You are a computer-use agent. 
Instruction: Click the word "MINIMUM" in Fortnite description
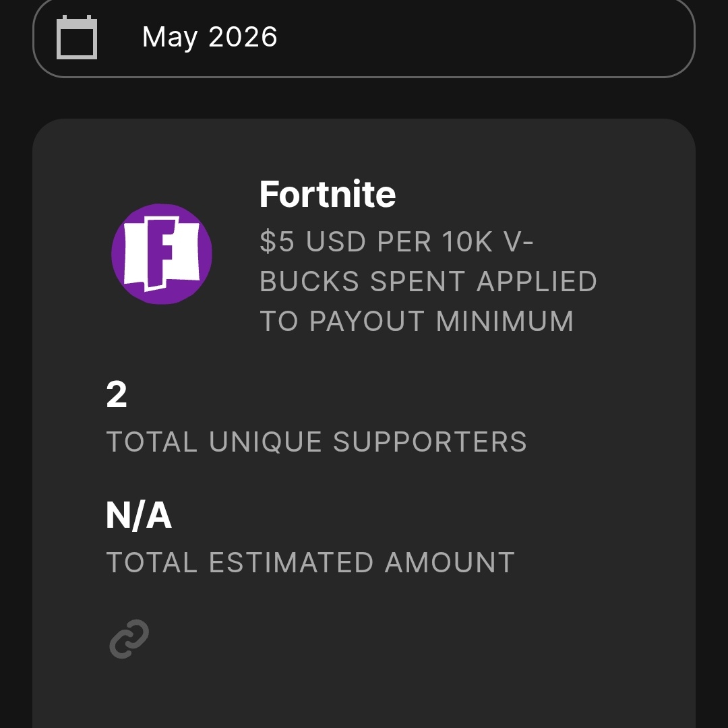click(505, 322)
